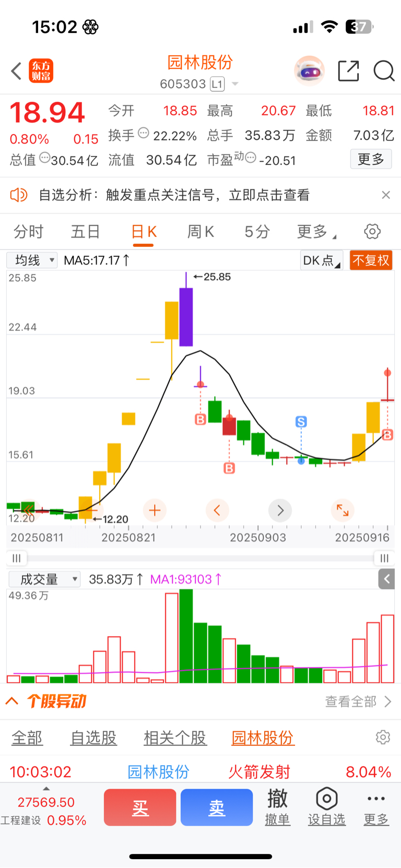Dismiss the 自选分析 notification banner

[x=386, y=195]
